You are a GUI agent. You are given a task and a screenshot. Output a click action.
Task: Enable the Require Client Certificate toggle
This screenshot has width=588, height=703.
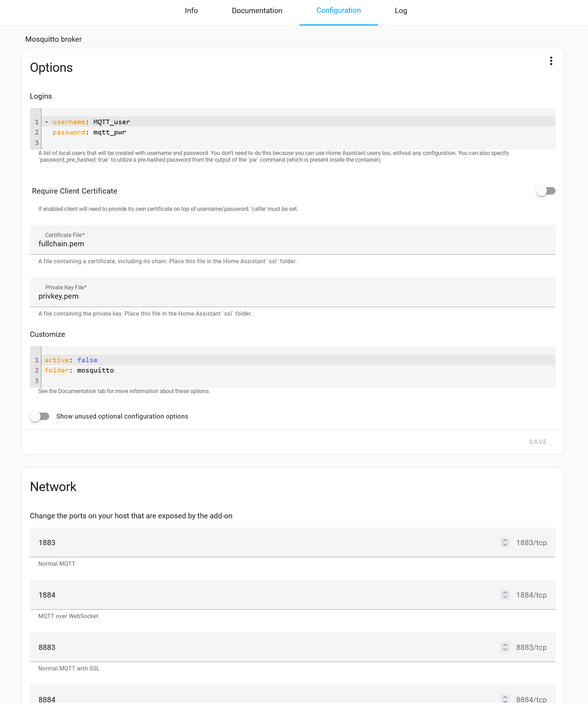[546, 191]
